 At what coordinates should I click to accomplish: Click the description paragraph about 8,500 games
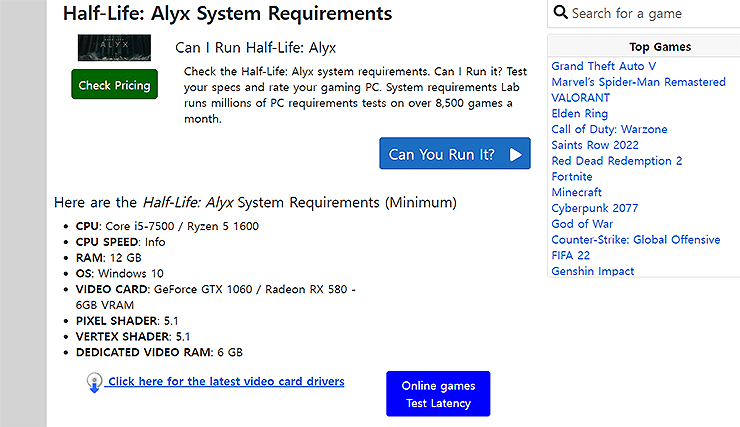355,95
